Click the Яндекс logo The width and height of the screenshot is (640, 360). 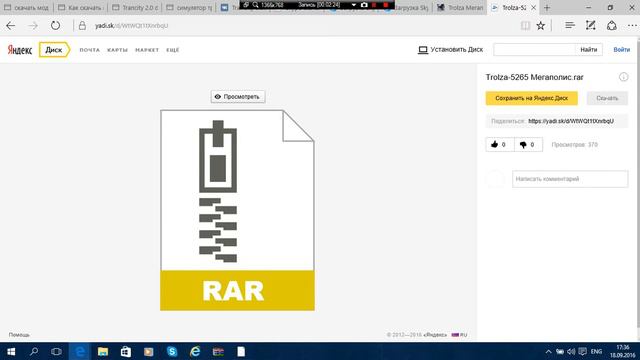pos(20,50)
